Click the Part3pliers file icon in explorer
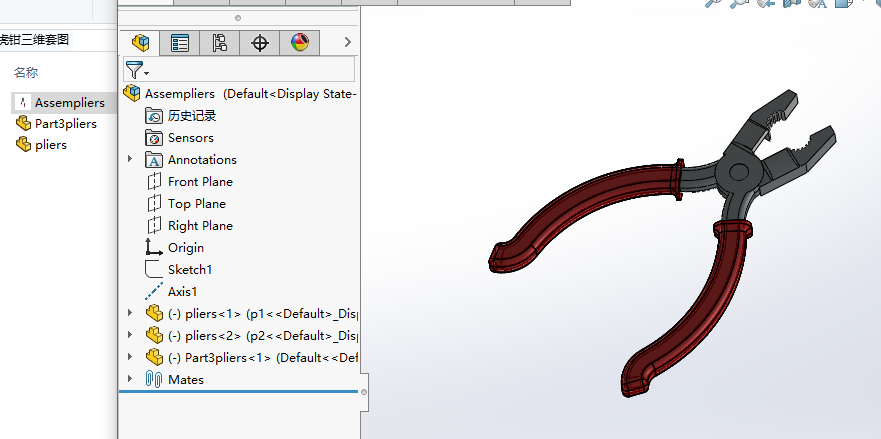 [23, 123]
